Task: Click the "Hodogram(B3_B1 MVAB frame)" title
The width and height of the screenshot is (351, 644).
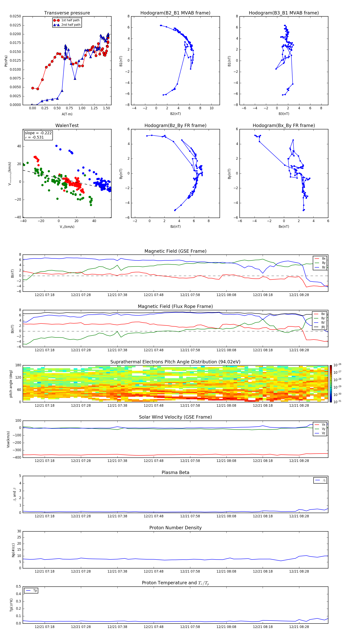Action: (x=284, y=13)
